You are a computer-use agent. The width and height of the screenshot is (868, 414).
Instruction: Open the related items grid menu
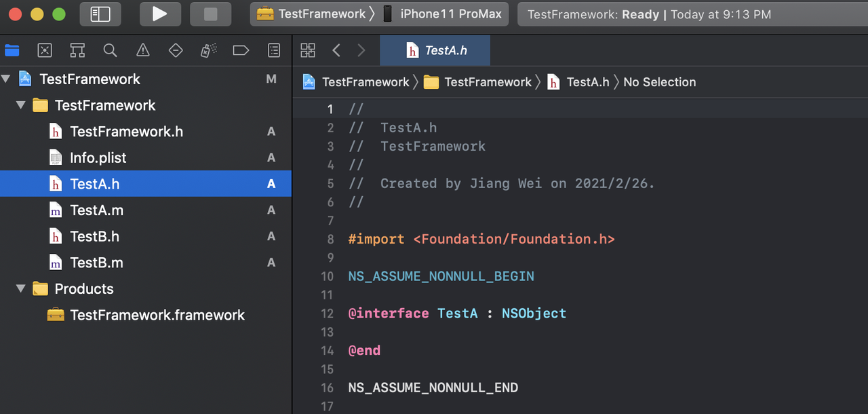308,50
